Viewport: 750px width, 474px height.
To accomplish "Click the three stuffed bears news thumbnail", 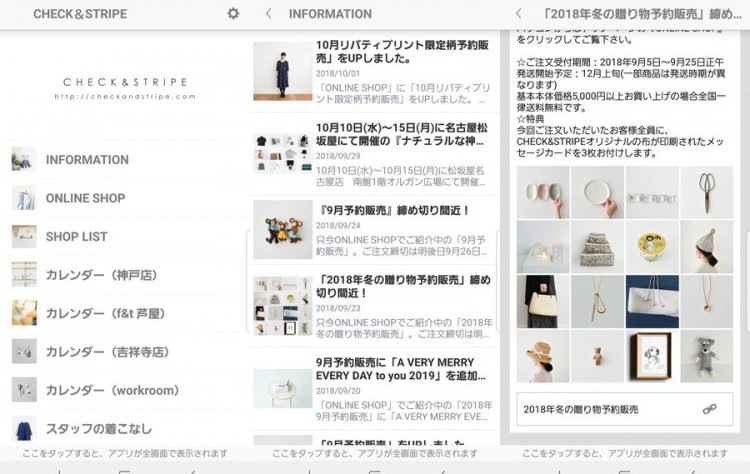I will point(283,230).
